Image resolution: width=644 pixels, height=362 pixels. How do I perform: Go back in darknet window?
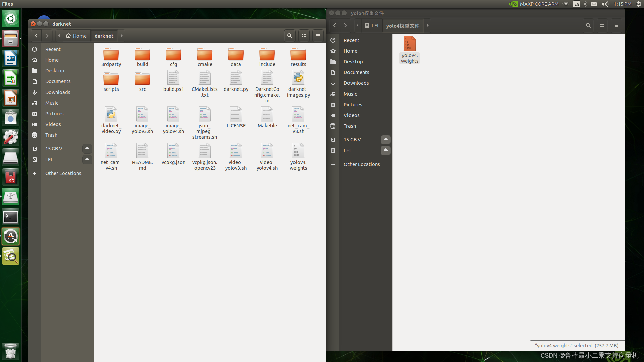pos(36,36)
